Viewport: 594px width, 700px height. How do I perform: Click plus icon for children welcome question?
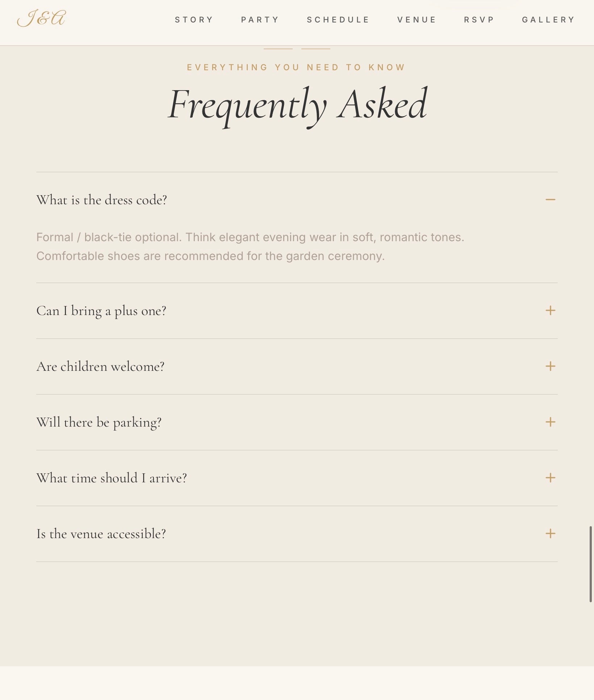pos(550,366)
